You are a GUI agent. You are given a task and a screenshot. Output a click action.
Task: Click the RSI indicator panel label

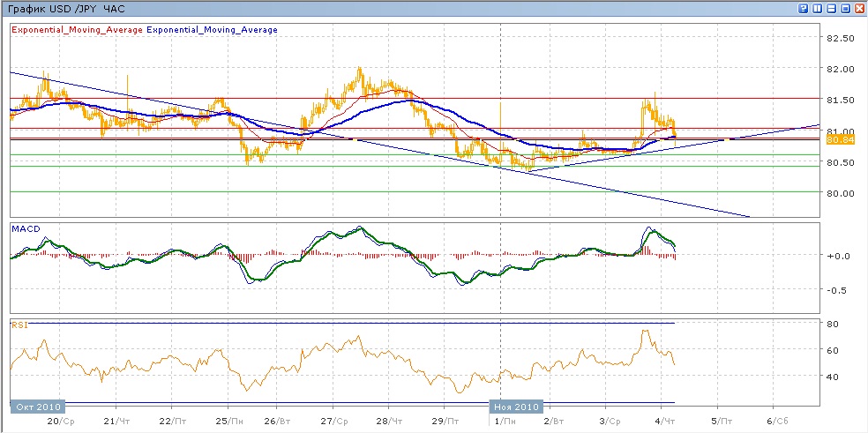pos(19,325)
